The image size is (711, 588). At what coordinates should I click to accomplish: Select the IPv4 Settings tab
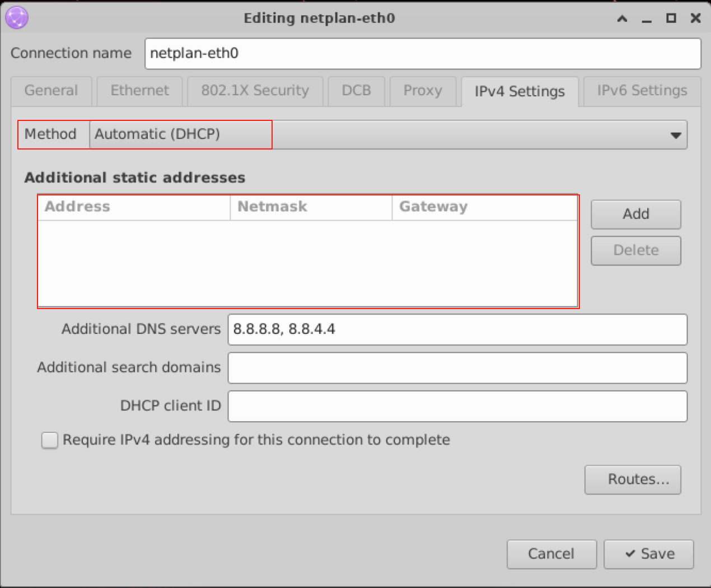click(x=520, y=91)
